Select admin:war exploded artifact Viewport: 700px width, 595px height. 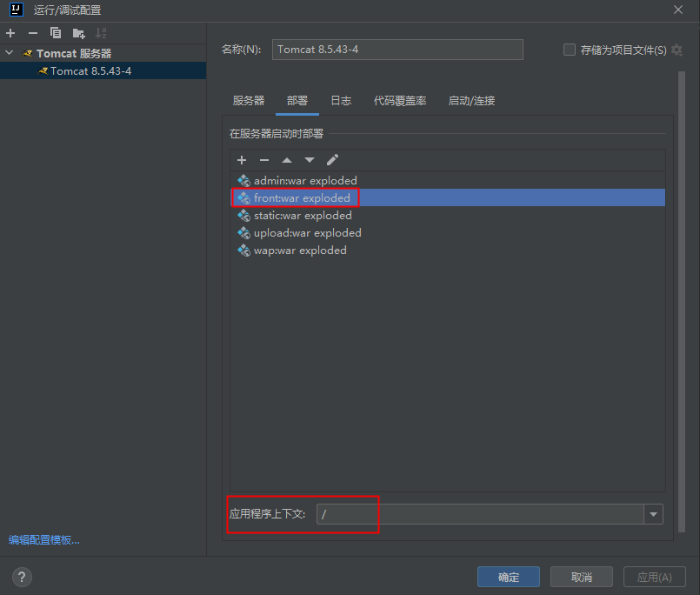pos(448,180)
